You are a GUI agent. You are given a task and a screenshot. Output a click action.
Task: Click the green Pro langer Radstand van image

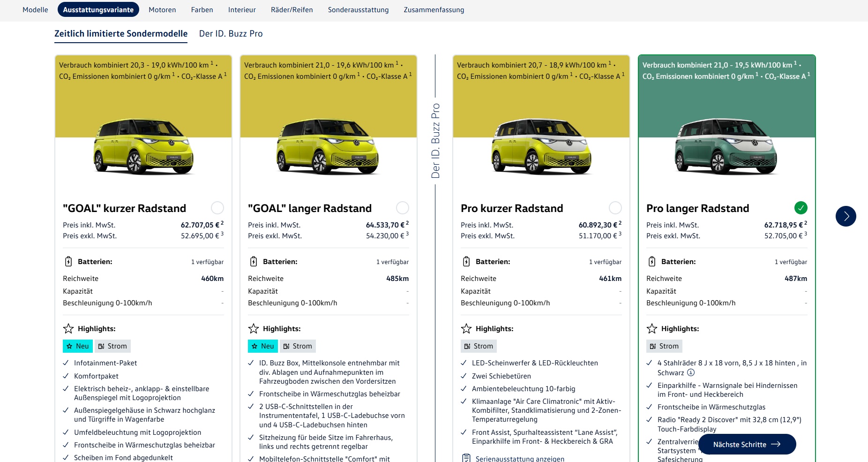727,147
